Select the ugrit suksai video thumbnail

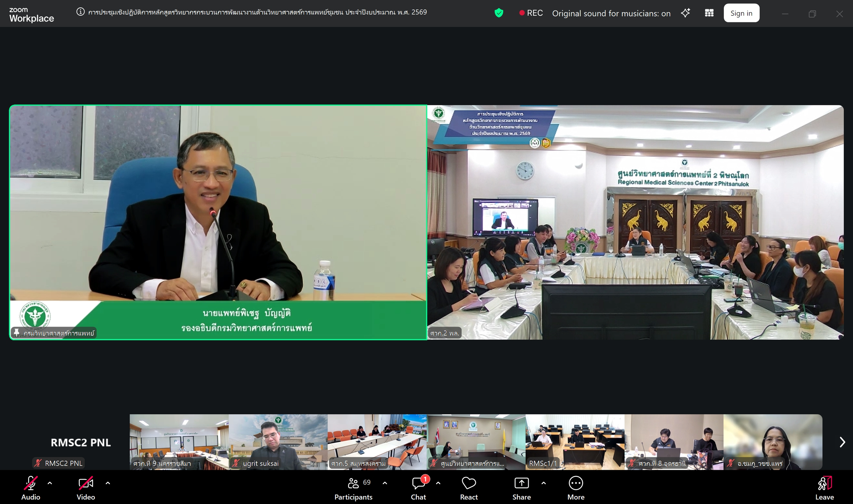(x=277, y=442)
